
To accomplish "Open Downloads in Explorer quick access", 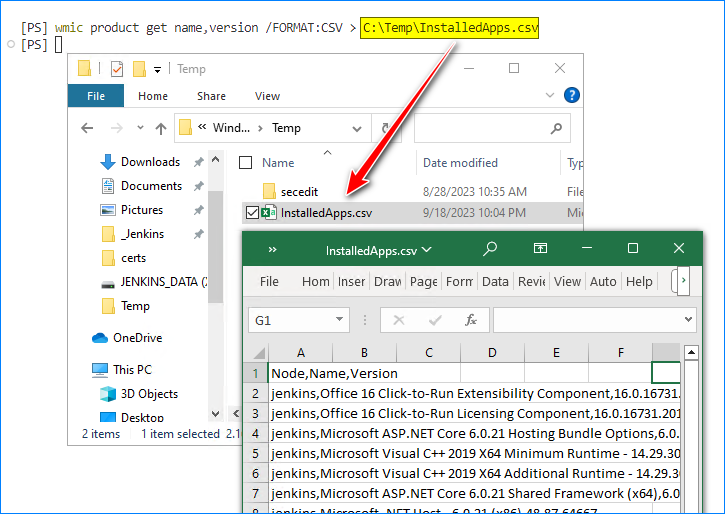I will point(150,162).
